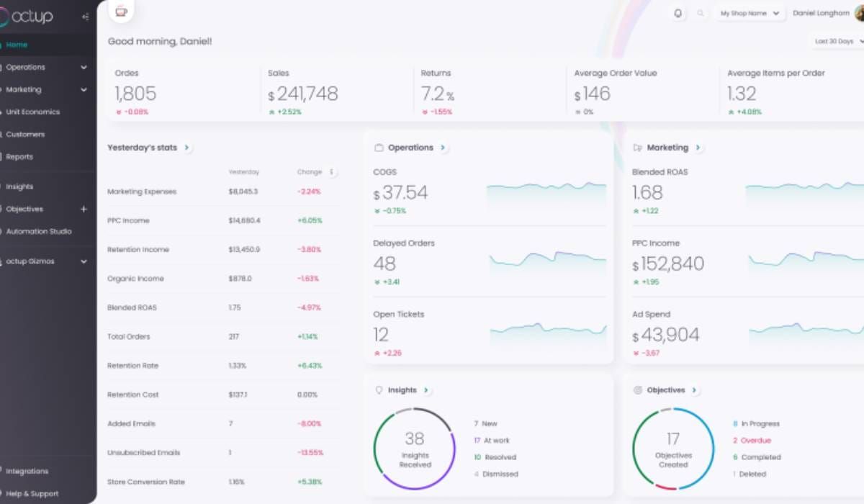Collapse the sidebar with the arrow icon
Screen dimensions: 864x504
tap(86, 17)
